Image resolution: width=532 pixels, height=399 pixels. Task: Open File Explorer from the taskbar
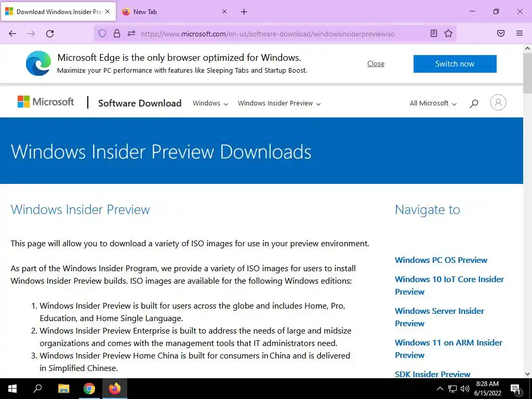click(x=63, y=389)
